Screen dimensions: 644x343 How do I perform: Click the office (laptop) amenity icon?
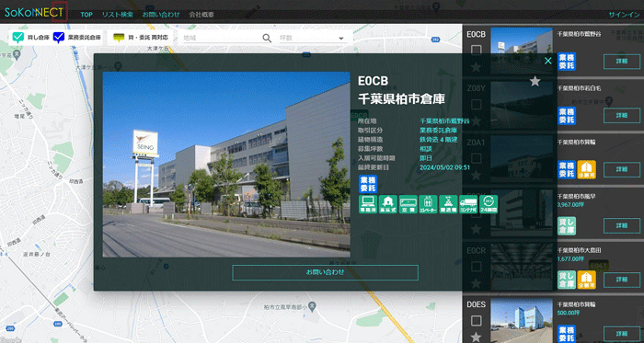tap(368, 204)
